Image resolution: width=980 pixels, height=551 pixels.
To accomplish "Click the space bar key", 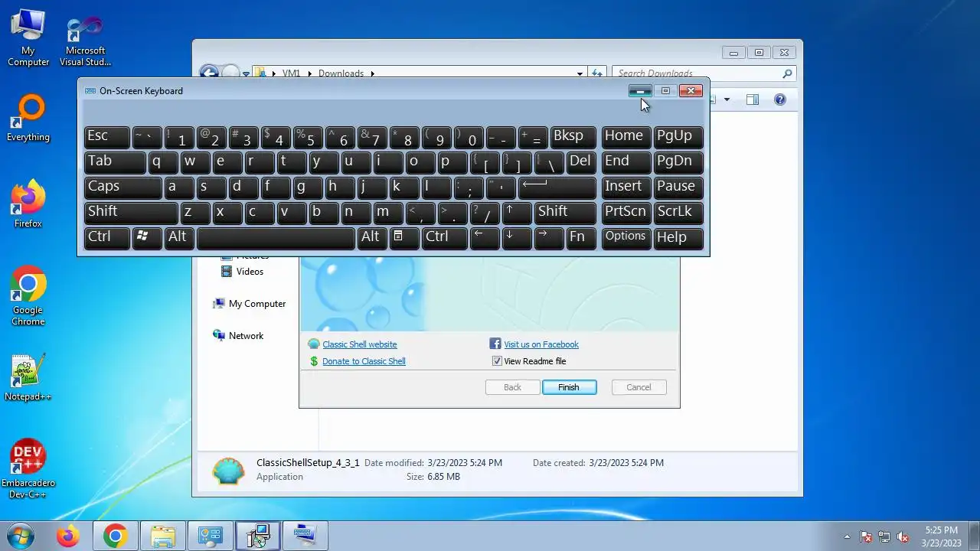I will point(276,238).
